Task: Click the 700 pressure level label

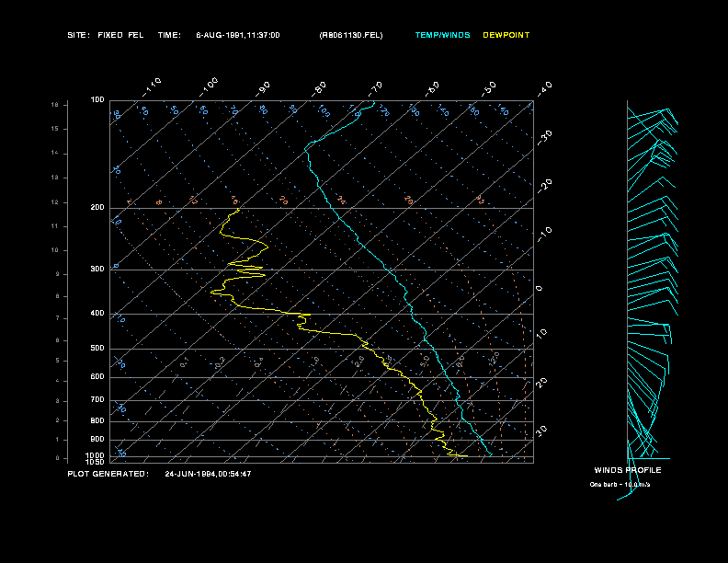Action: (97, 400)
